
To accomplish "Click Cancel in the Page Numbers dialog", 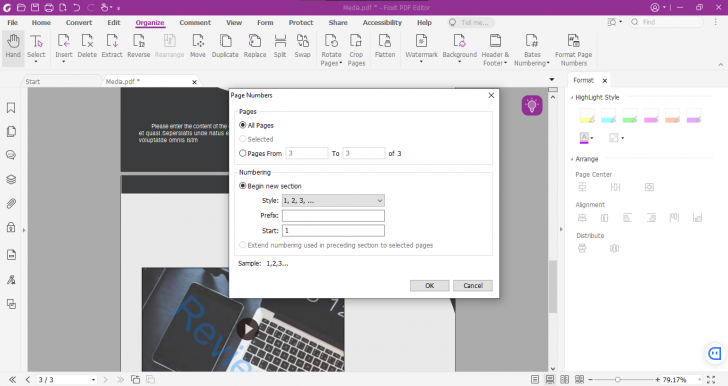I will click(473, 286).
